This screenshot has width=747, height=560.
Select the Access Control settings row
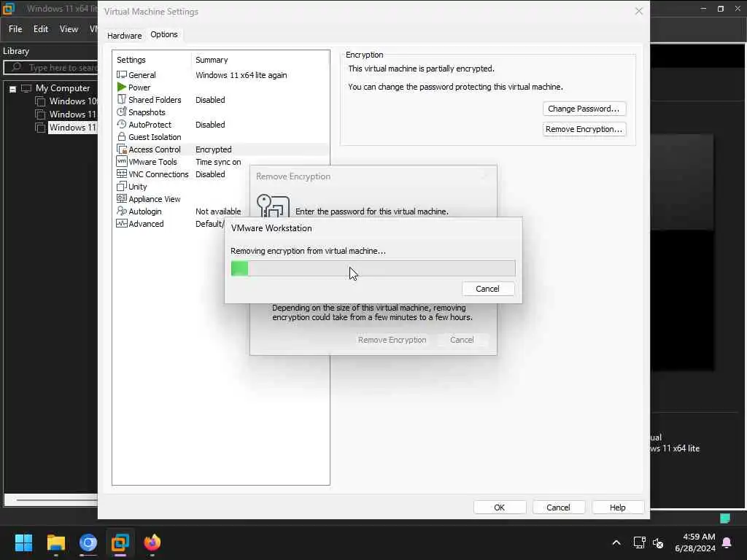tap(222, 149)
